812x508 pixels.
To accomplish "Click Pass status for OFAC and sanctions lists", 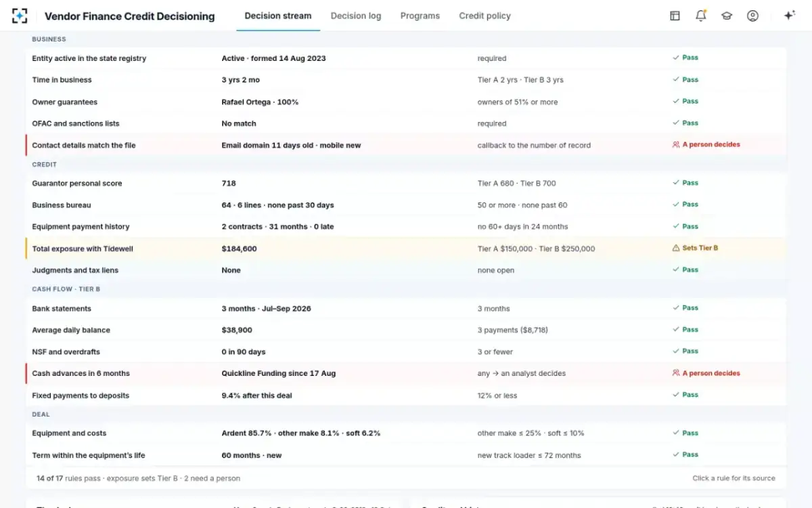I will pos(685,123).
